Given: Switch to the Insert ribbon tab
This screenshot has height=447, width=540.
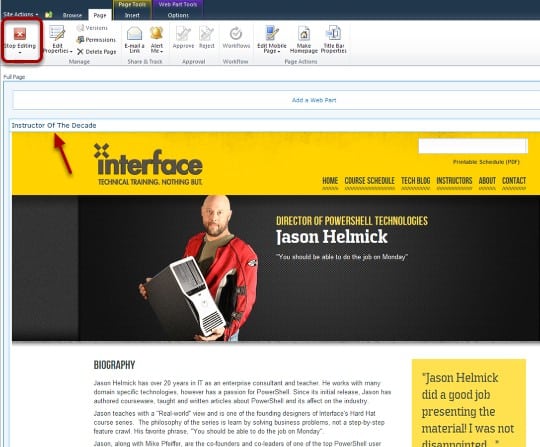Looking at the screenshot, I should (132, 15).
